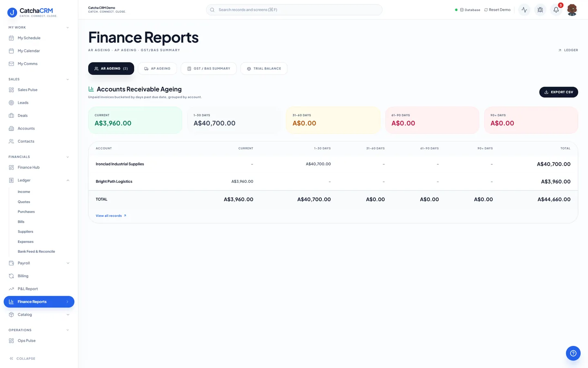Open Bright Path Logistics row

tap(333, 182)
